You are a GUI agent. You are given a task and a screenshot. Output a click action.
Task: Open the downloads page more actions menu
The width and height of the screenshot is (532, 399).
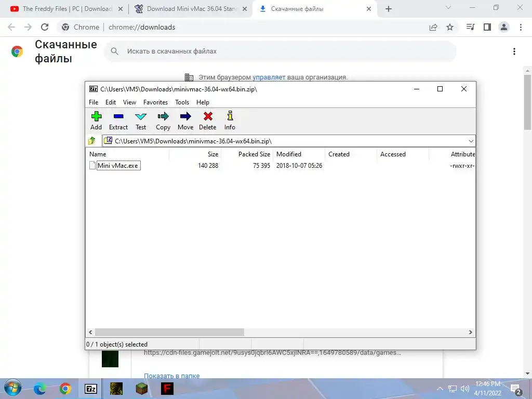(x=514, y=51)
